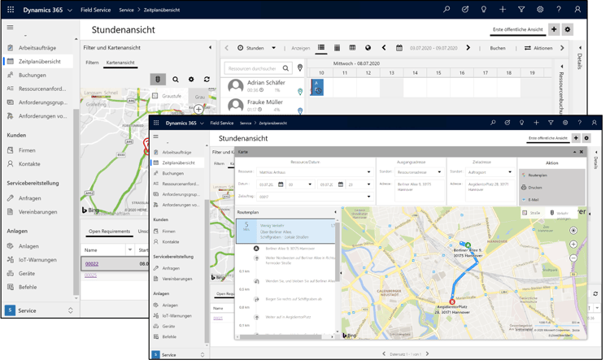The height and width of the screenshot is (364, 610).
Task: Click Buchen button in schedule toolbar
Action: point(498,48)
